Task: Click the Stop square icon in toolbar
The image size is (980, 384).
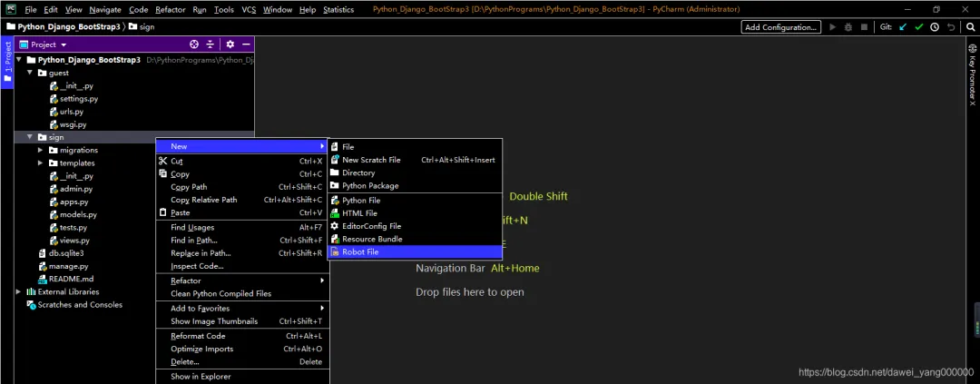Action: click(864, 27)
